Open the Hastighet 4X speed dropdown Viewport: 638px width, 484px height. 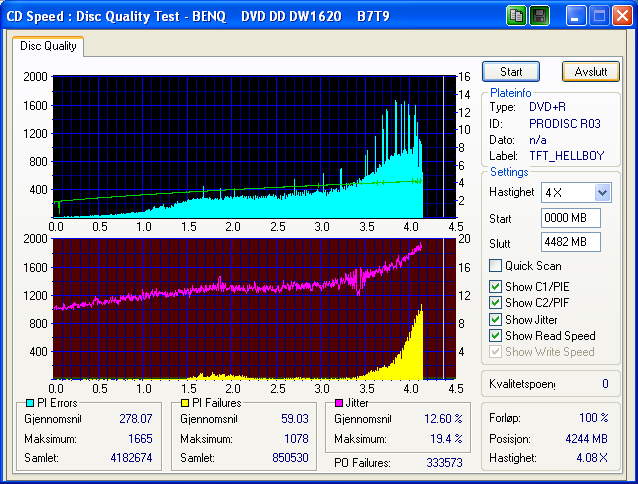coord(602,192)
